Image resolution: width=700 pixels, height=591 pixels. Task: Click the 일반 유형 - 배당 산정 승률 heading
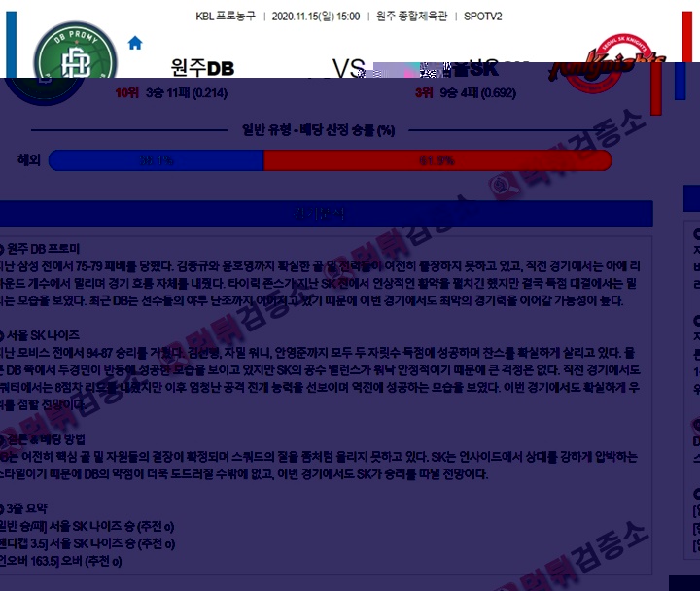tap(318, 130)
